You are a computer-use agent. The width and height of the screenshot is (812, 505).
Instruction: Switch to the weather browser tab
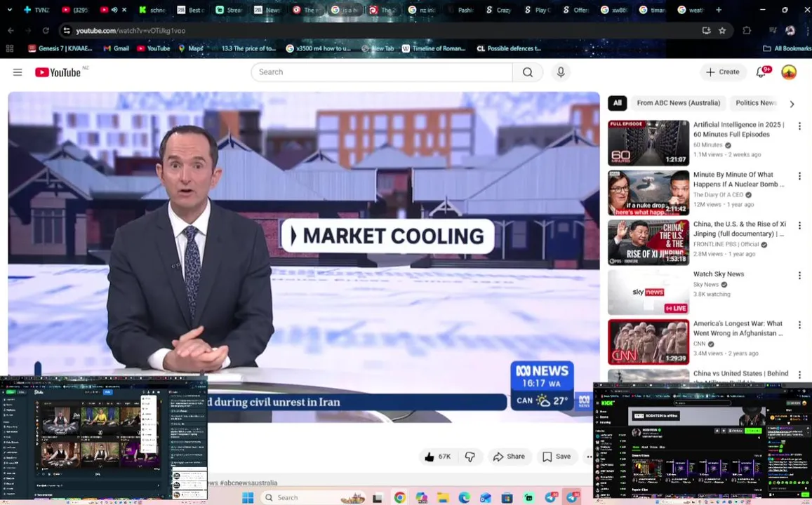pyautogui.click(x=691, y=10)
